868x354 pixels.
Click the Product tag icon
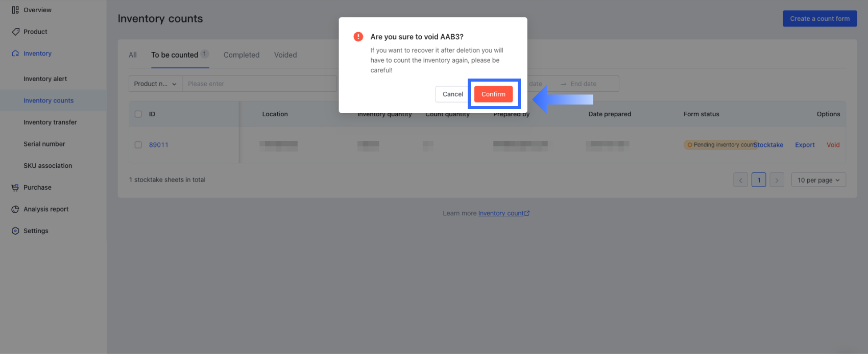pyautogui.click(x=15, y=32)
